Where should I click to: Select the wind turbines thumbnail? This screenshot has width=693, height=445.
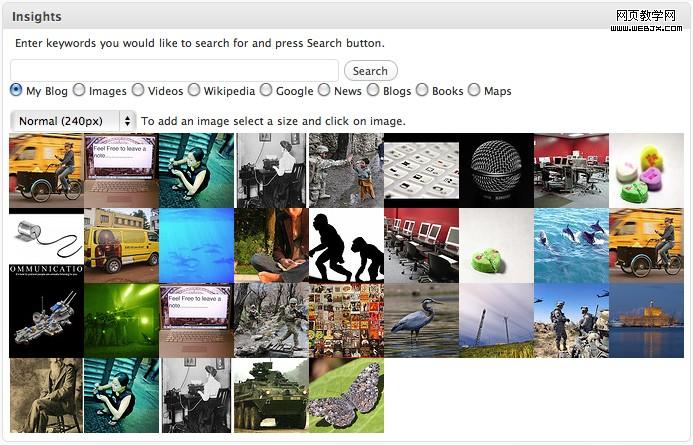[x=496, y=320]
